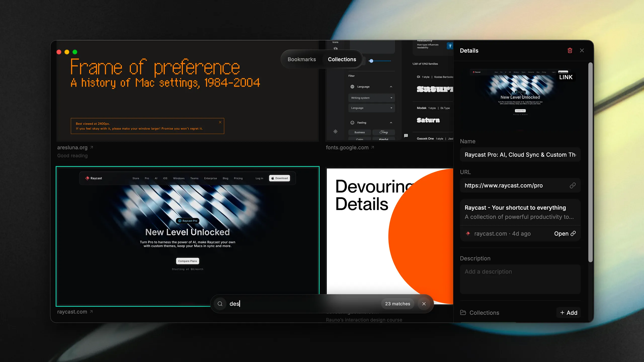Click the blue accessibility icon in Google Fonts preview

[450, 46]
